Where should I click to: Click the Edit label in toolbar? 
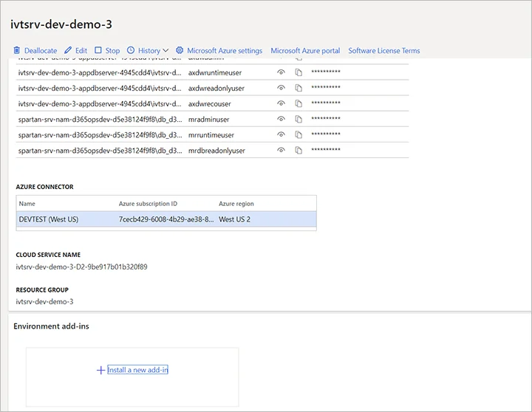click(81, 50)
